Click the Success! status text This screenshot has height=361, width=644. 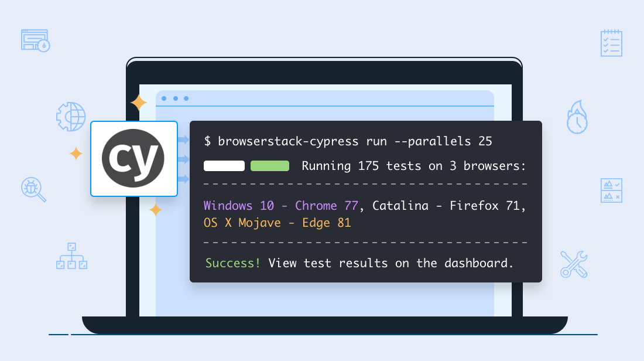coord(232,263)
